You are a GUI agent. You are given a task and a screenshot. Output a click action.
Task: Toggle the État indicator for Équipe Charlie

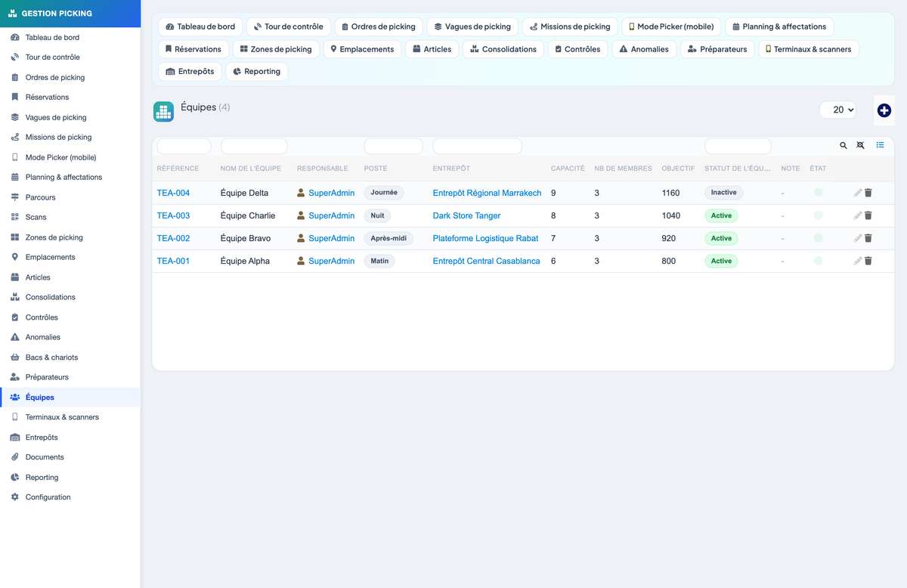818,215
